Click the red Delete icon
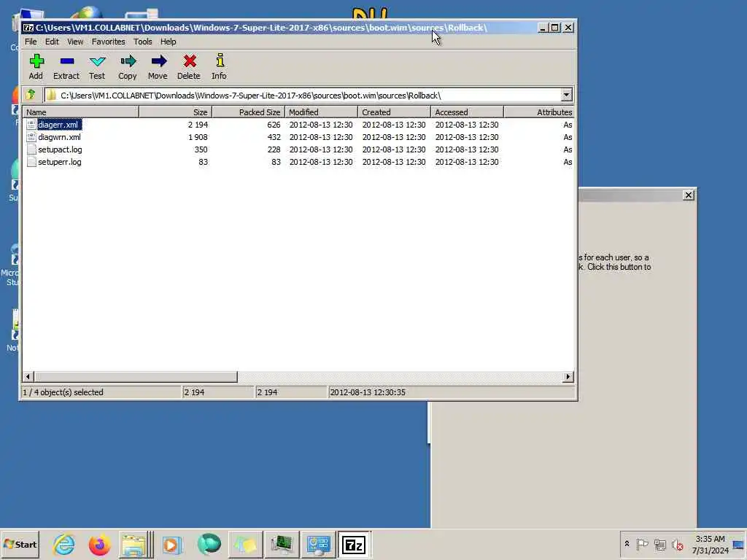This screenshot has height=560, width=747. (189, 61)
